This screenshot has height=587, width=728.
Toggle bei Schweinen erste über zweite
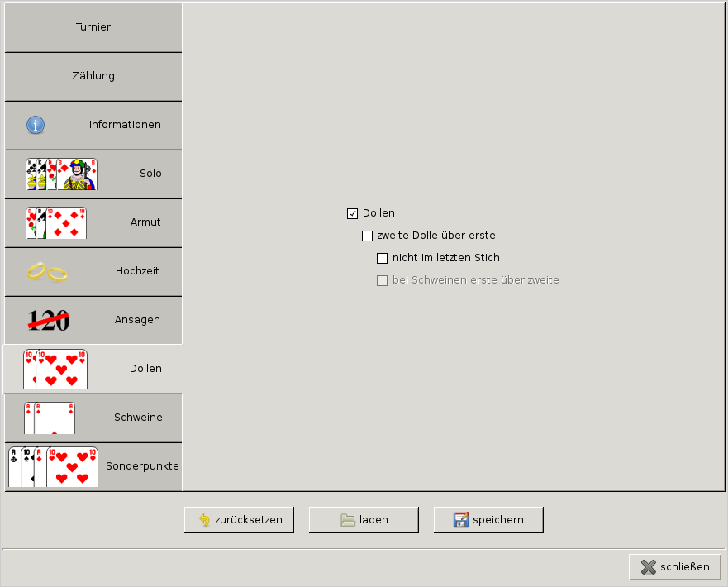(x=383, y=280)
